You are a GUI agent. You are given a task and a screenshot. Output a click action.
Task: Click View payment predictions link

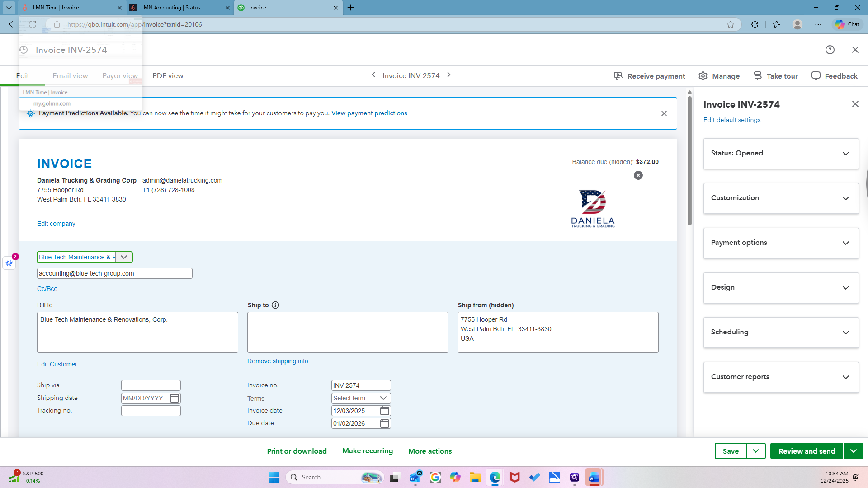click(x=369, y=113)
